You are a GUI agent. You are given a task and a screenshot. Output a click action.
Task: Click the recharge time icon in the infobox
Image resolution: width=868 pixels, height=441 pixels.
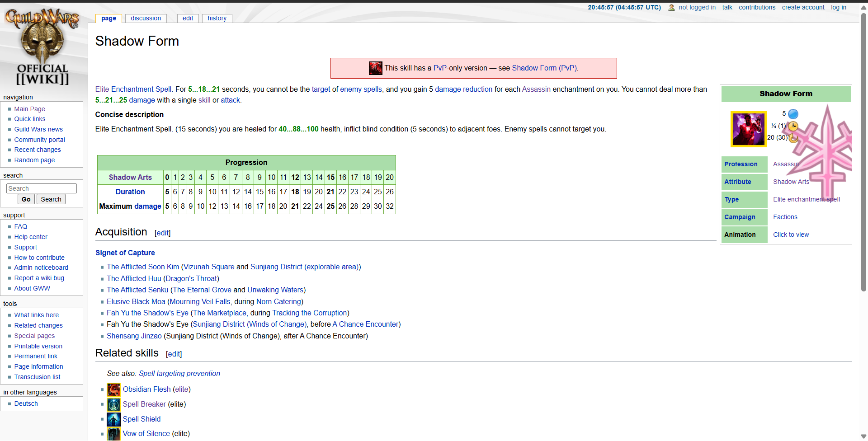[x=793, y=138]
